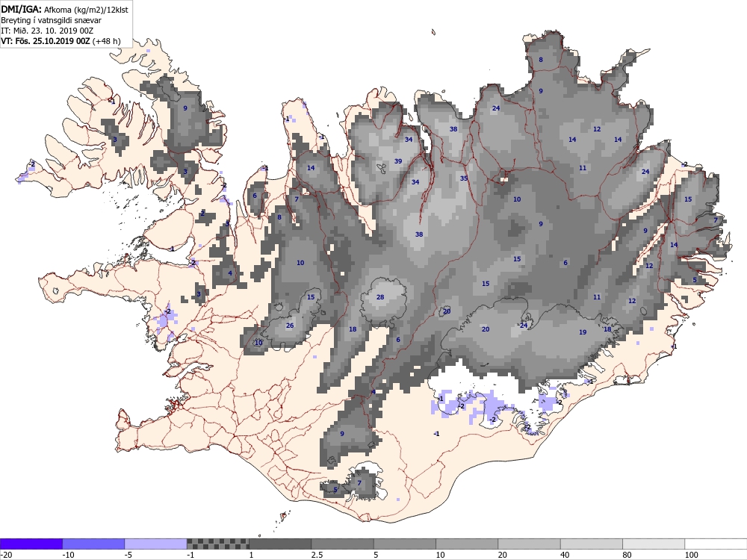Viewport: 747px width, 560px height.
Task: Click the 'VT: Fös. 25.10.2019 00Z (+48 h)' line
Action: (x=61, y=41)
